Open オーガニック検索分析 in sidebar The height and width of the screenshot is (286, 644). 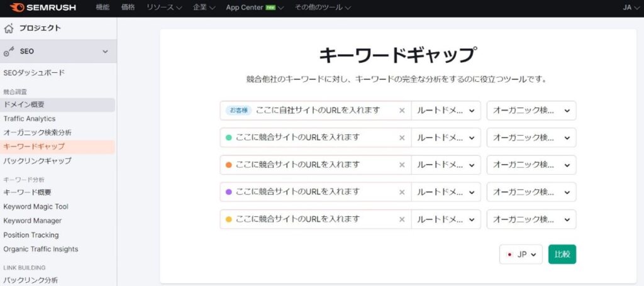pos(37,133)
